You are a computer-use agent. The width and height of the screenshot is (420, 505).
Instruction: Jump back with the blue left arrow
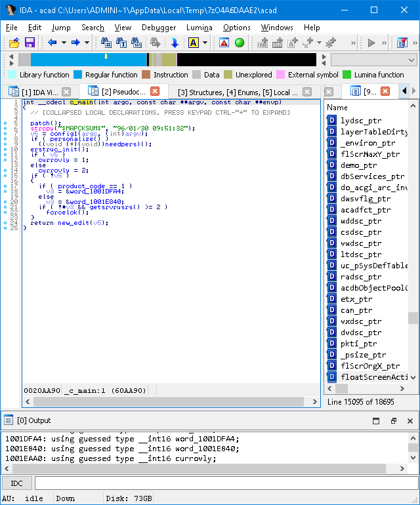pyautogui.click(x=52, y=43)
